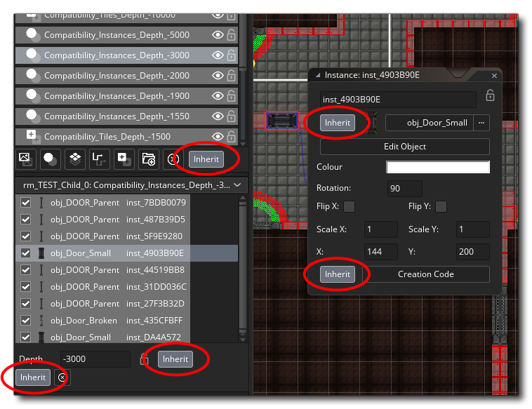
Task: Click the Rotation input field
Action: 405,189
